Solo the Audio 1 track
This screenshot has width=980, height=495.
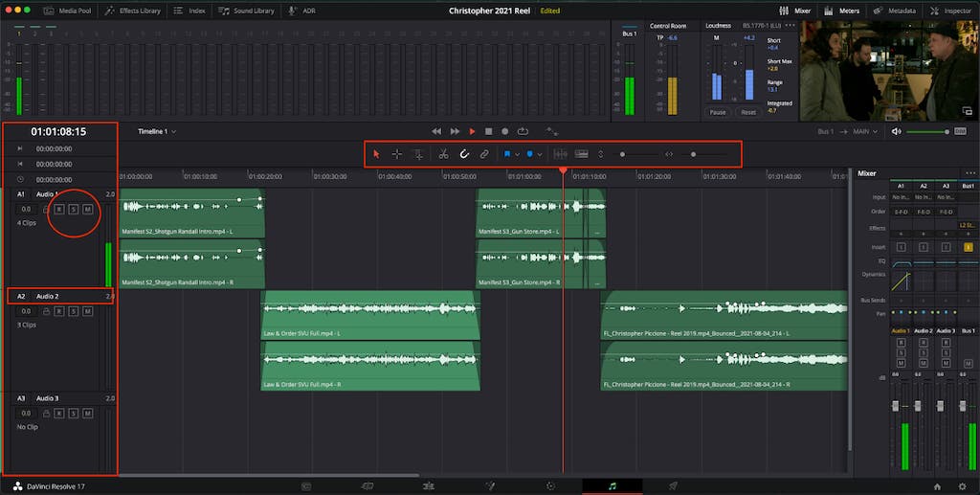74,209
